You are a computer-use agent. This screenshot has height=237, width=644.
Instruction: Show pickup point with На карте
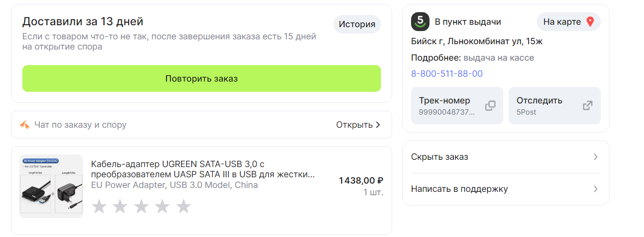click(x=568, y=22)
